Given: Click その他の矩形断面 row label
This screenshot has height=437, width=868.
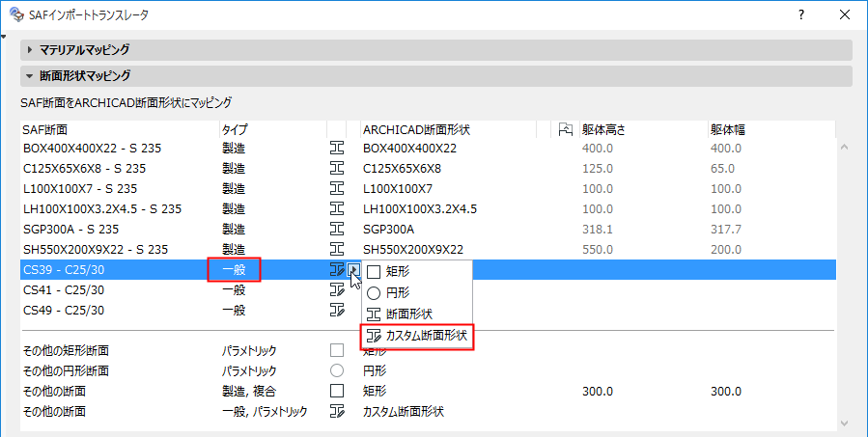Looking at the screenshot, I should click(x=66, y=350).
